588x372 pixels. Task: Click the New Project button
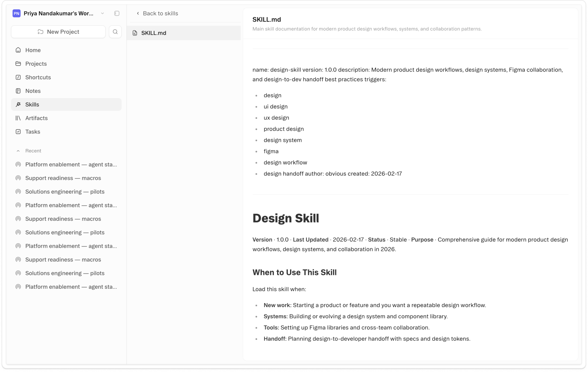[58, 32]
